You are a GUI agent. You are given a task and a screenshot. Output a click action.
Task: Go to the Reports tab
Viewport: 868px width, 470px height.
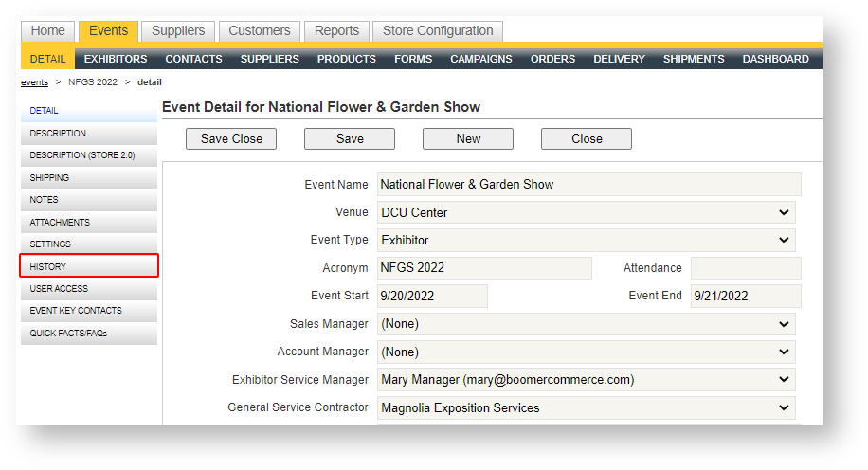336,31
